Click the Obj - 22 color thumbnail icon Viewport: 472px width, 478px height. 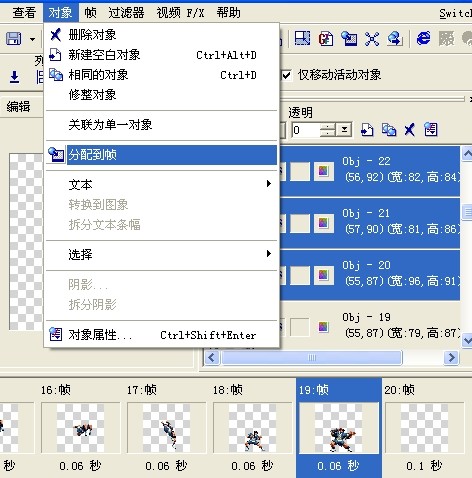point(324,171)
